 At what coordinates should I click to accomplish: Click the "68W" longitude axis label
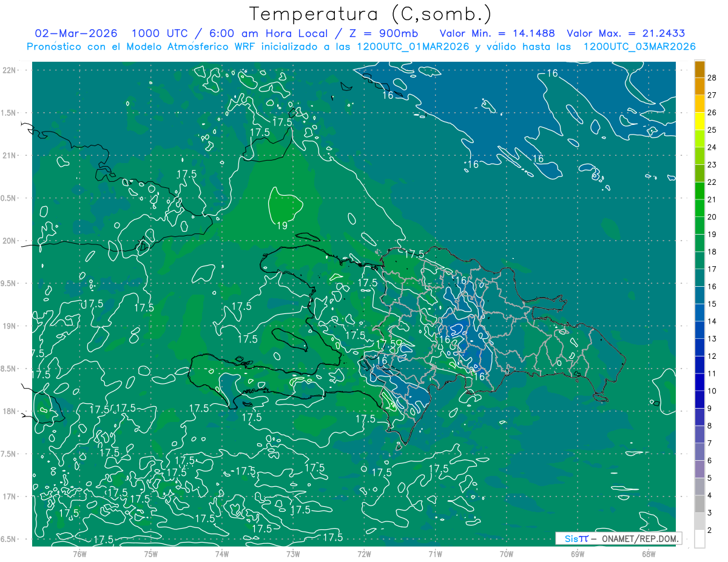[x=649, y=554]
